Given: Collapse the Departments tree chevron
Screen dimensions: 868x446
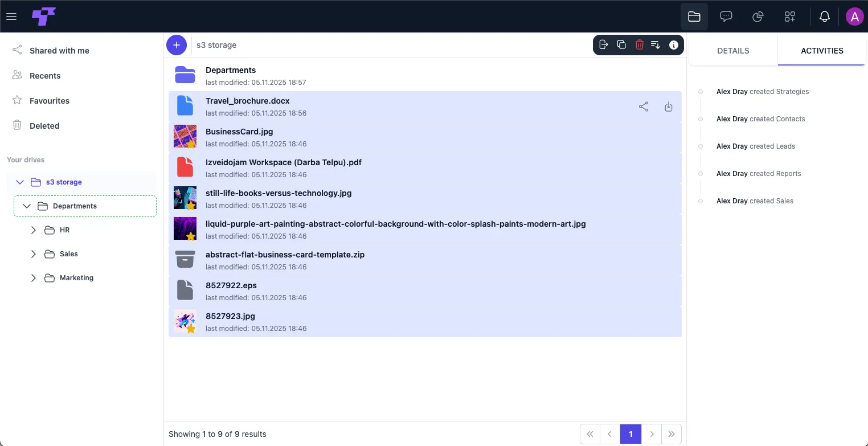Looking at the screenshot, I should (27, 206).
